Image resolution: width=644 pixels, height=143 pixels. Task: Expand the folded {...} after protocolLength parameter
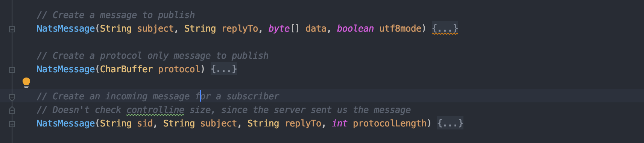450,123
